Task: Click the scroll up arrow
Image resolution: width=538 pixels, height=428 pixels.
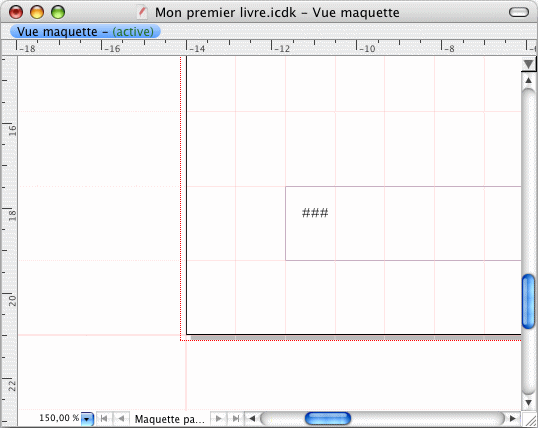Action: pos(528,80)
